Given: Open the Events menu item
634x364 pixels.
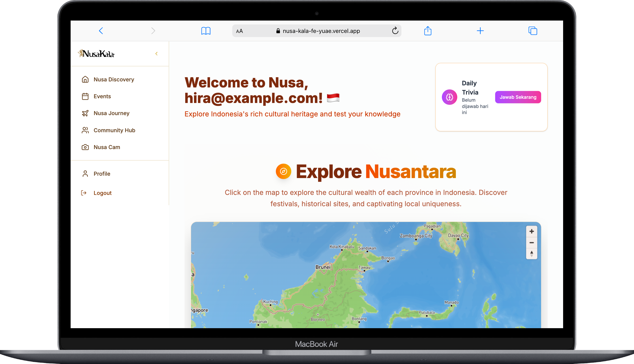Looking at the screenshot, I should 102,96.
